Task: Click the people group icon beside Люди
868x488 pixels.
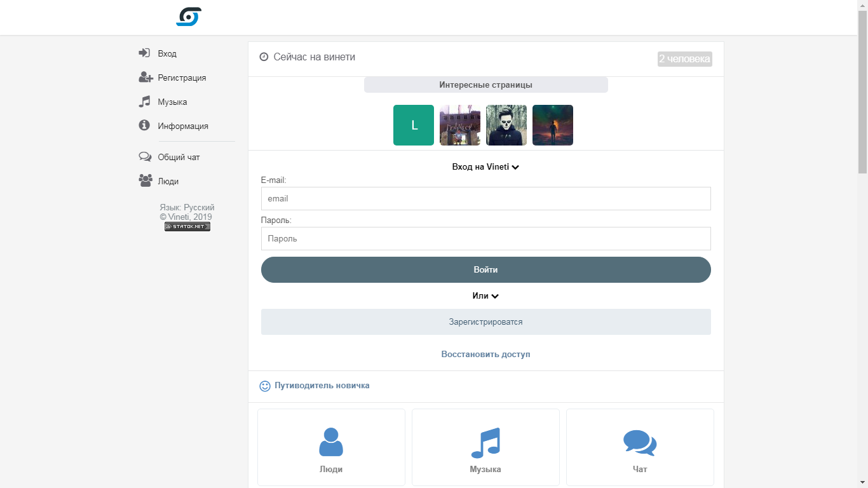Action: coord(146,180)
